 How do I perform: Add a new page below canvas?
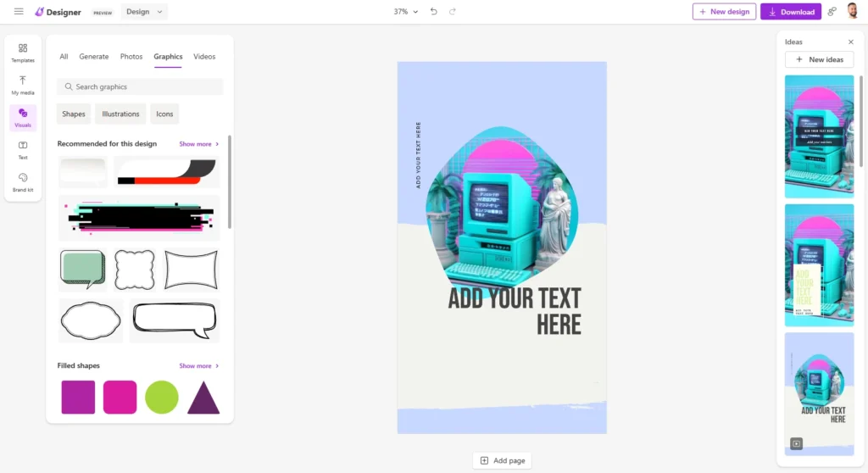(502, 460)
